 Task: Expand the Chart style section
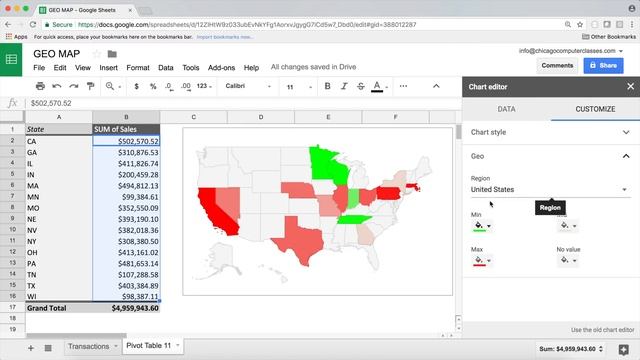click(x=551, y=132)
